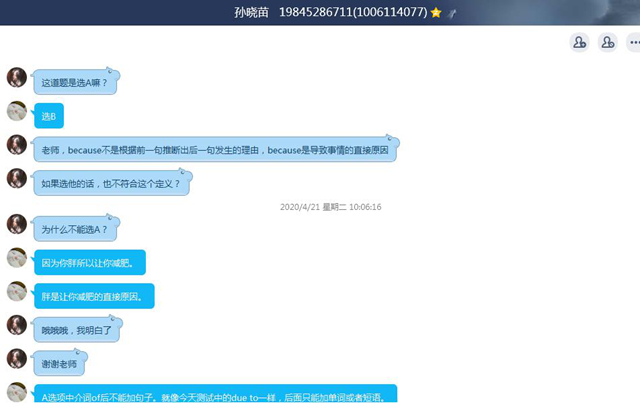Click the gold star icon beside the contact number
The height and width of the screenshot is (403, 640).
pos(436,12)
